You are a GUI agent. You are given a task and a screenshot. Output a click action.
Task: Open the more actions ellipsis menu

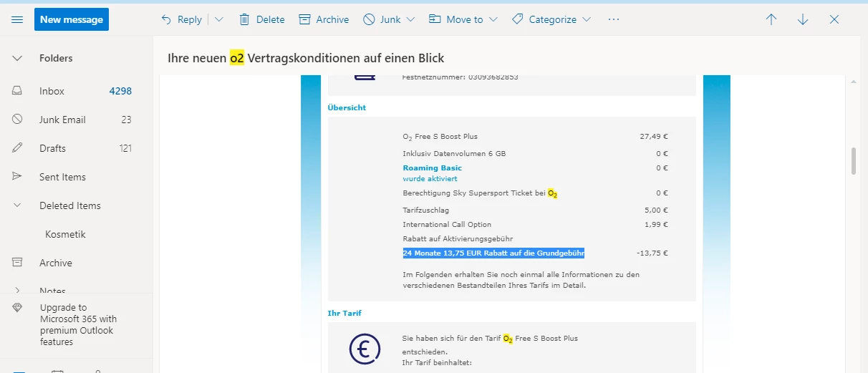[613, 19]
